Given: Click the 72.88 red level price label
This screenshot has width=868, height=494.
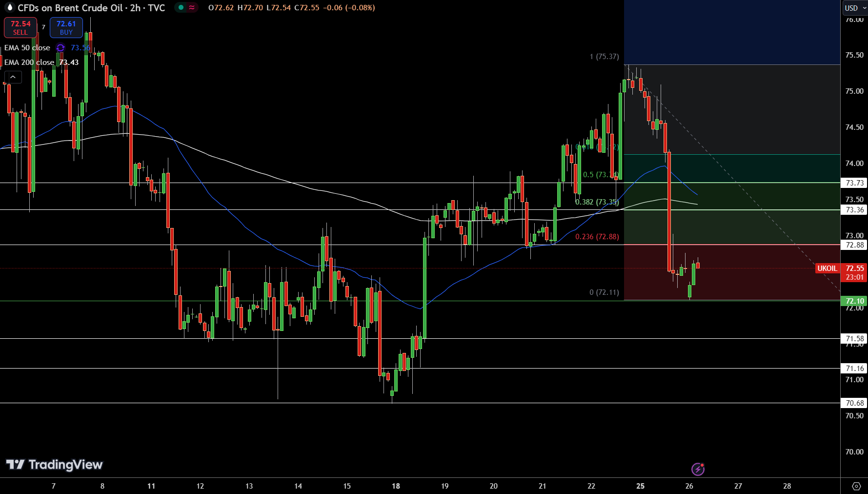Looking at the screenshot, I should 854,245.
